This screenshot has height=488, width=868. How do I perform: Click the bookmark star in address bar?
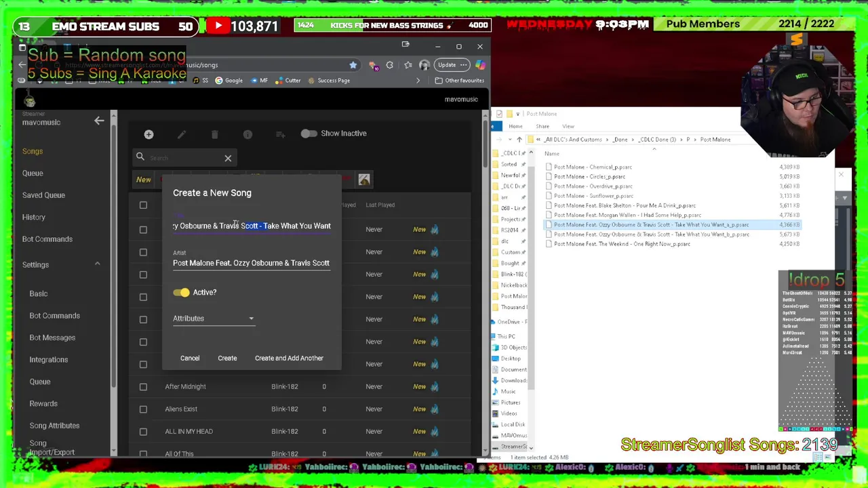pyautogui.click(x=353, y=65)
